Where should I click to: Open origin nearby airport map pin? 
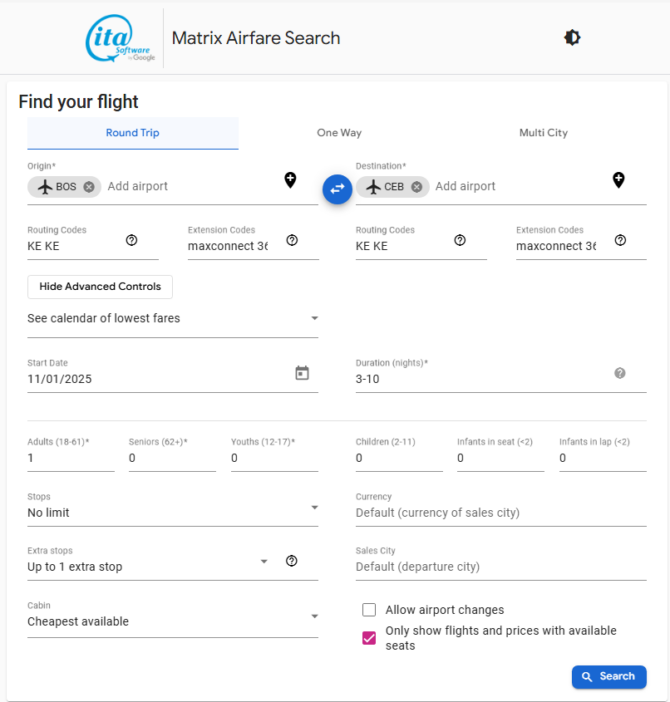tap(290, 180)
